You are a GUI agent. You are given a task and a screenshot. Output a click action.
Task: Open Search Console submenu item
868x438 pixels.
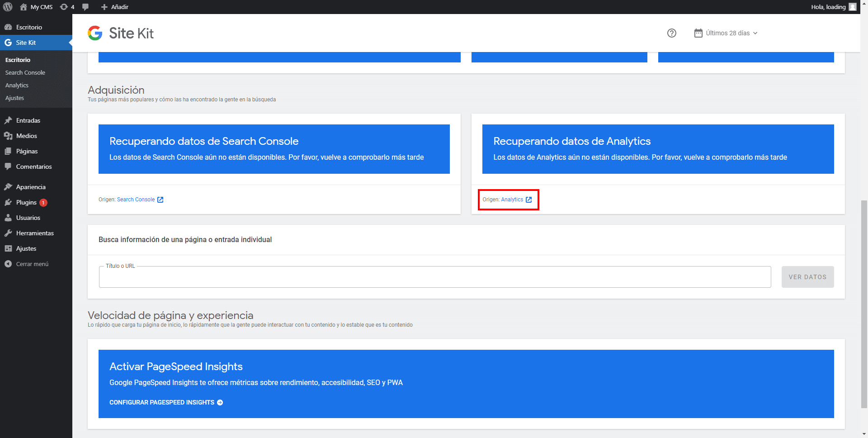[25, 72]
